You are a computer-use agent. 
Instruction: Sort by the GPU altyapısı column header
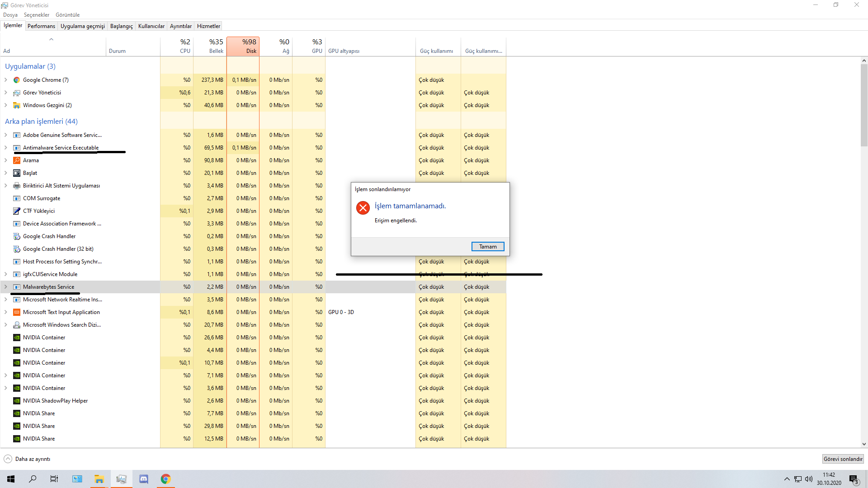pos(371,47)
